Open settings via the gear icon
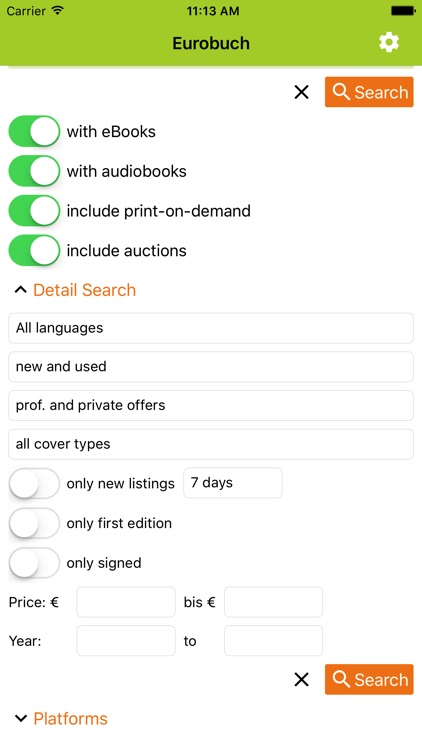Screen dimensions: 422x750 pyautogui.click(x=389, y=43)
